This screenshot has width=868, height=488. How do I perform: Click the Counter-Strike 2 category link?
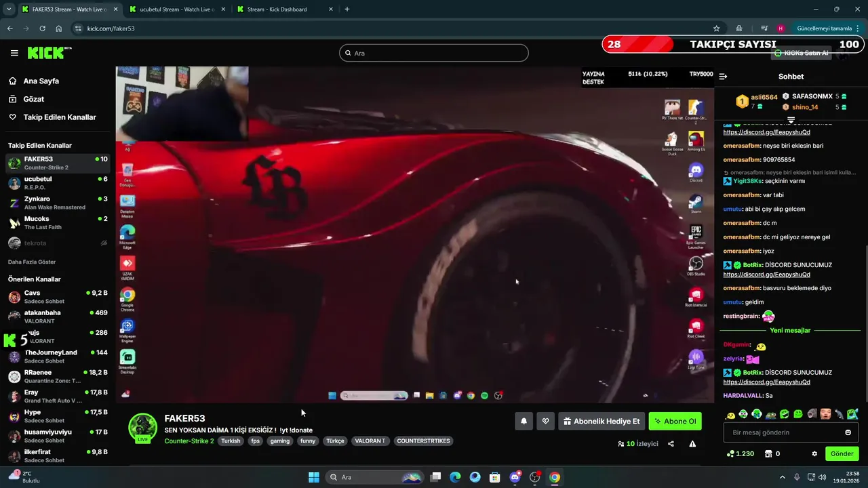pos(189,441)
